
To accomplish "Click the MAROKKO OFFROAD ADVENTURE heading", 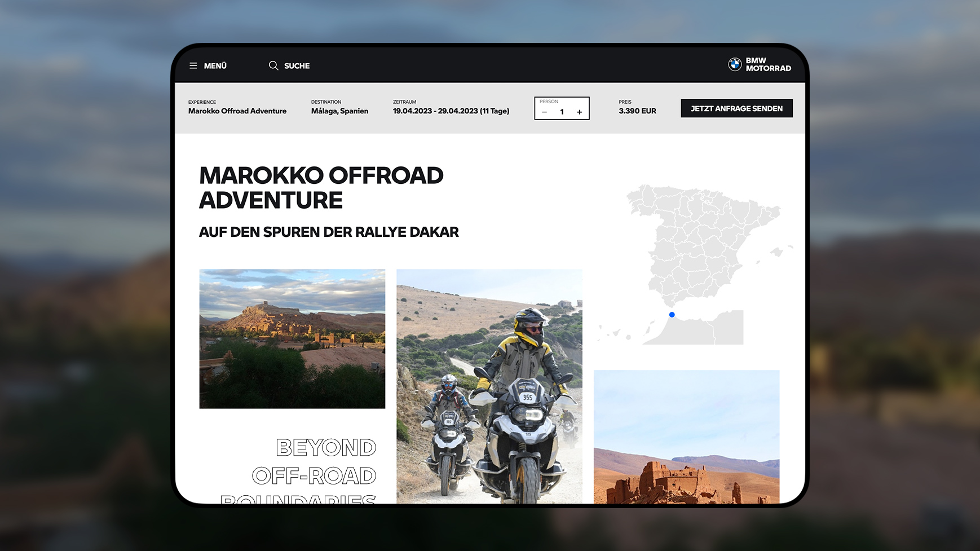I will [321, 188].
